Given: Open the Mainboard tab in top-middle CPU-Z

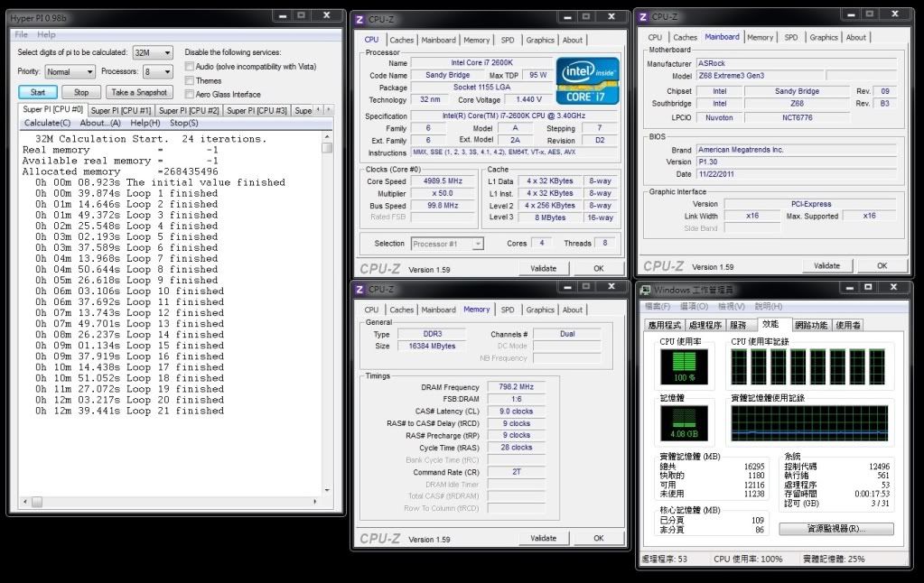Looking at the screenshot, I should click(x=438, y=40).
